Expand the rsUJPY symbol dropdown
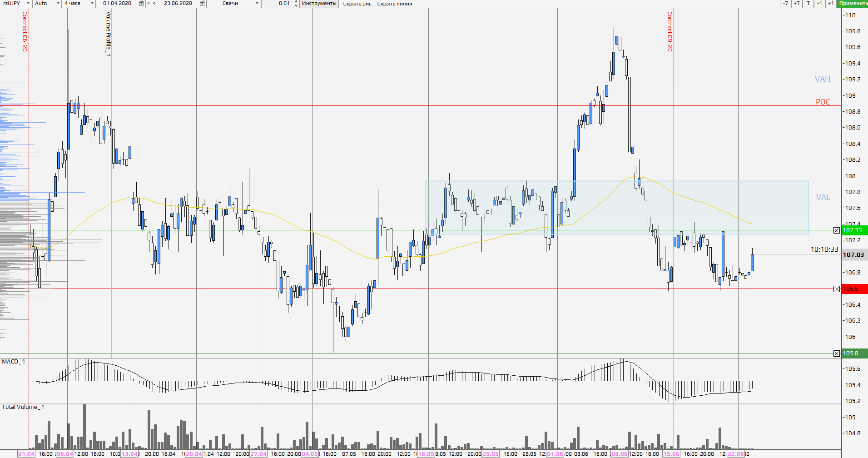This screenshot has width=868, height=458. [x=28, y=4]
